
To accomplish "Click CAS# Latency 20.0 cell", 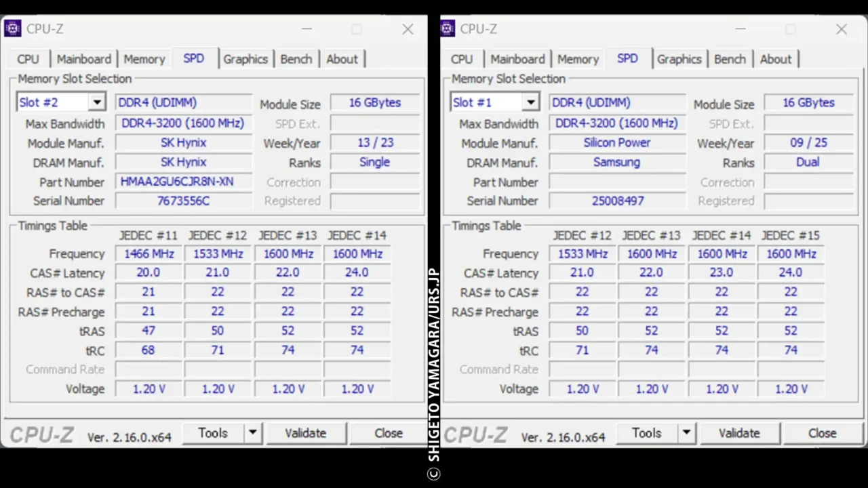I will tap(149, 272).
